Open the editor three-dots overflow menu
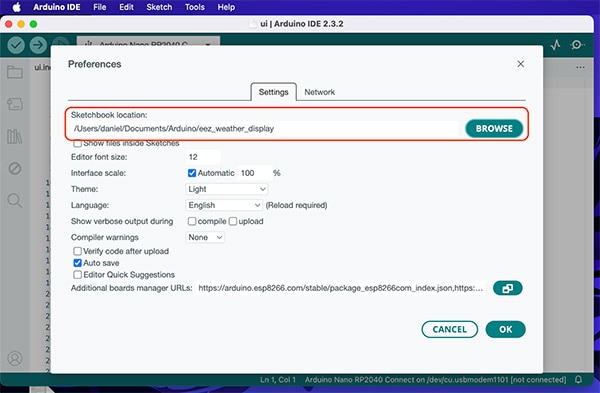 click(580, 67)
